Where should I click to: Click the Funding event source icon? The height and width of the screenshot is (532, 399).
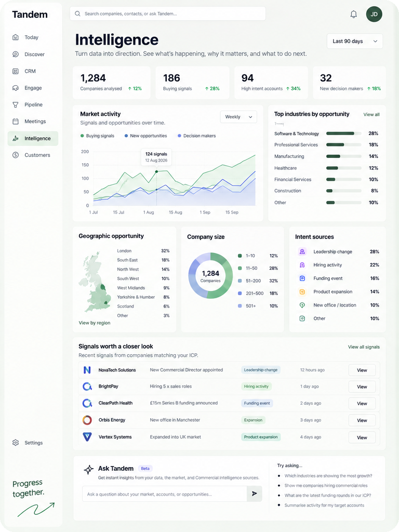302,278
